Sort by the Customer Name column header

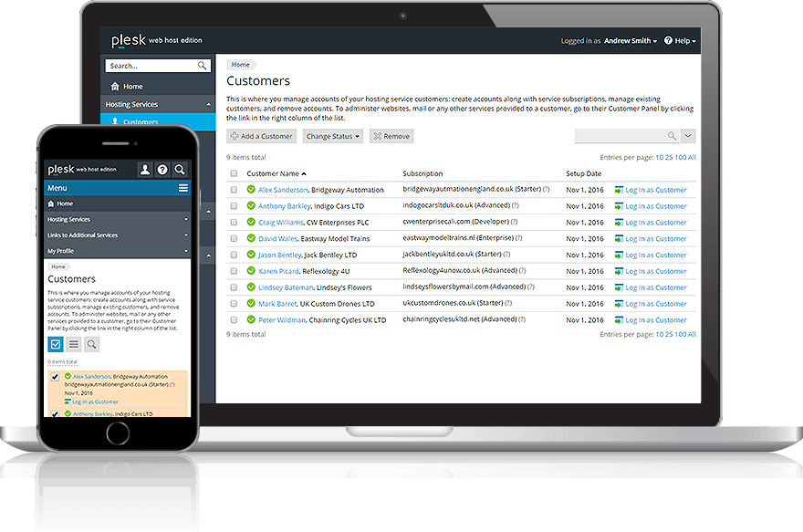tap(276, 173)
